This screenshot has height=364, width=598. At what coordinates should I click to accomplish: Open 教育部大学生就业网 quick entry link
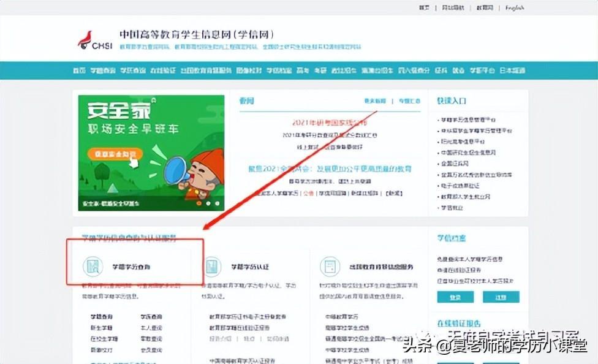(466, 197)
